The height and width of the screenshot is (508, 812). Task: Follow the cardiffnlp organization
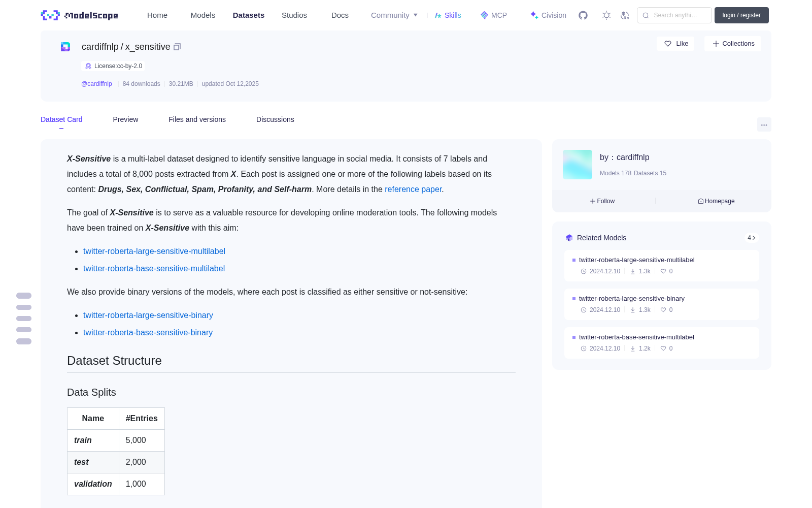click(602, 201)
